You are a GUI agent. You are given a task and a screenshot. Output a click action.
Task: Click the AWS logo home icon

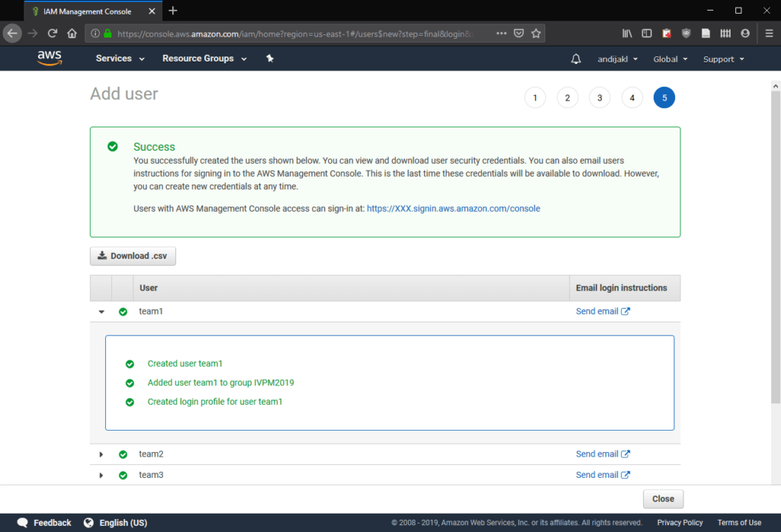(50, 58)
